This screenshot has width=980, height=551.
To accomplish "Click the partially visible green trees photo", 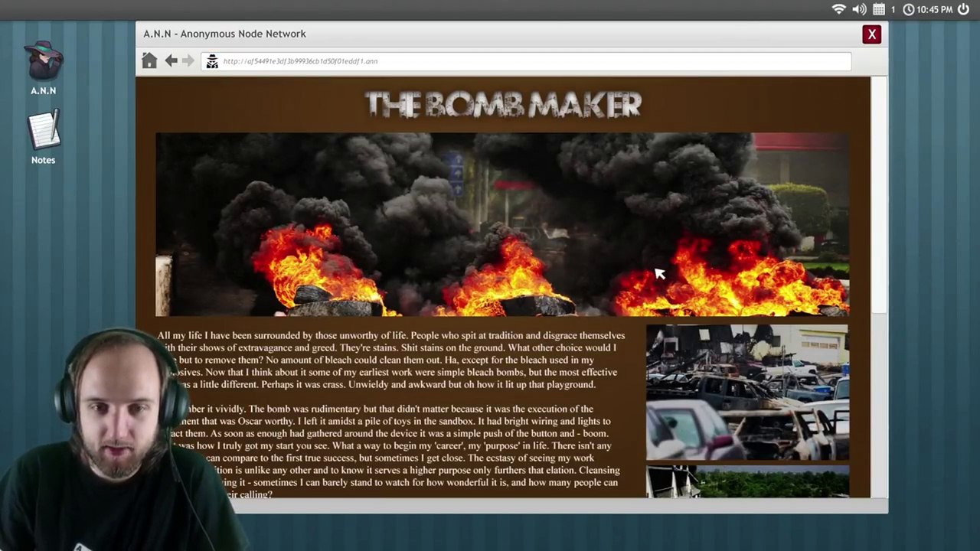I will (x=747, y=481).
